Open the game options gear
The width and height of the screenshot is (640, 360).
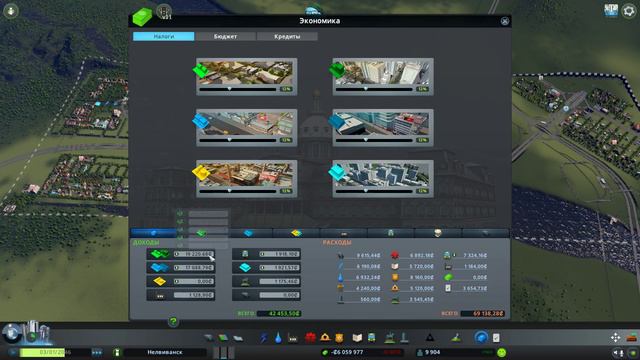(x=629, y=11)
